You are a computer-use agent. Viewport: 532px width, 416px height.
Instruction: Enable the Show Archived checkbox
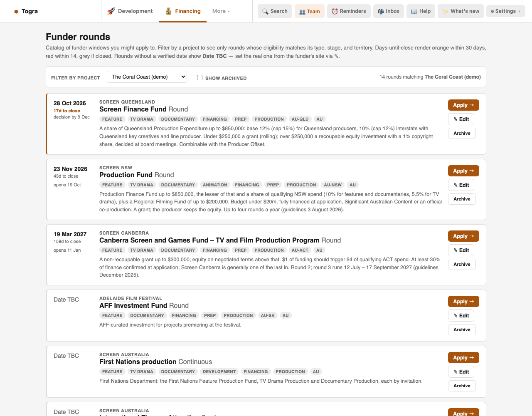[x=199, y=77]
